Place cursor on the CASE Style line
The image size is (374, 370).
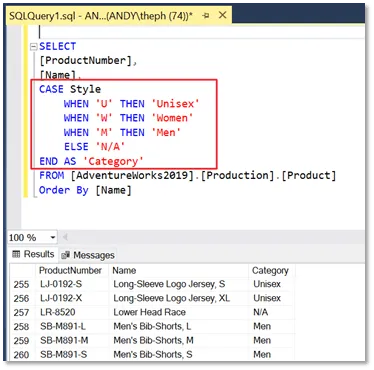(70, 89)
